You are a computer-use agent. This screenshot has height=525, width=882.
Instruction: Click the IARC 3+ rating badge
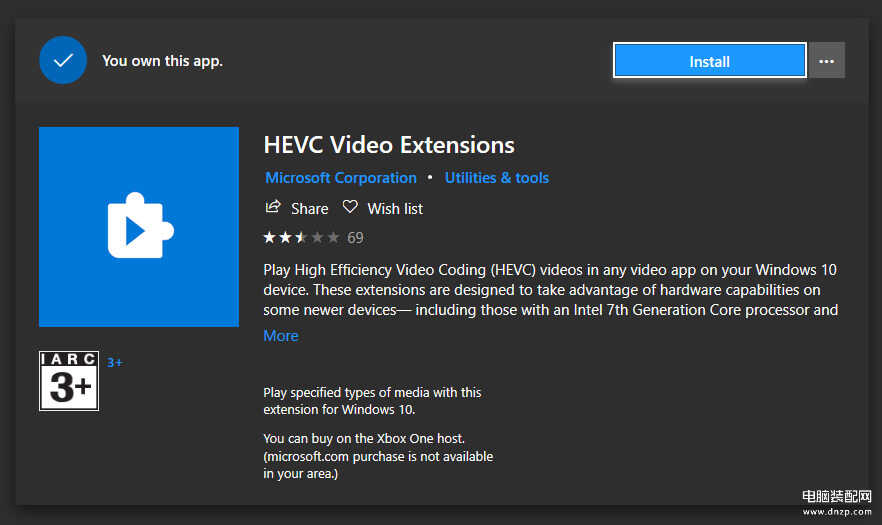tap(69, 381)
